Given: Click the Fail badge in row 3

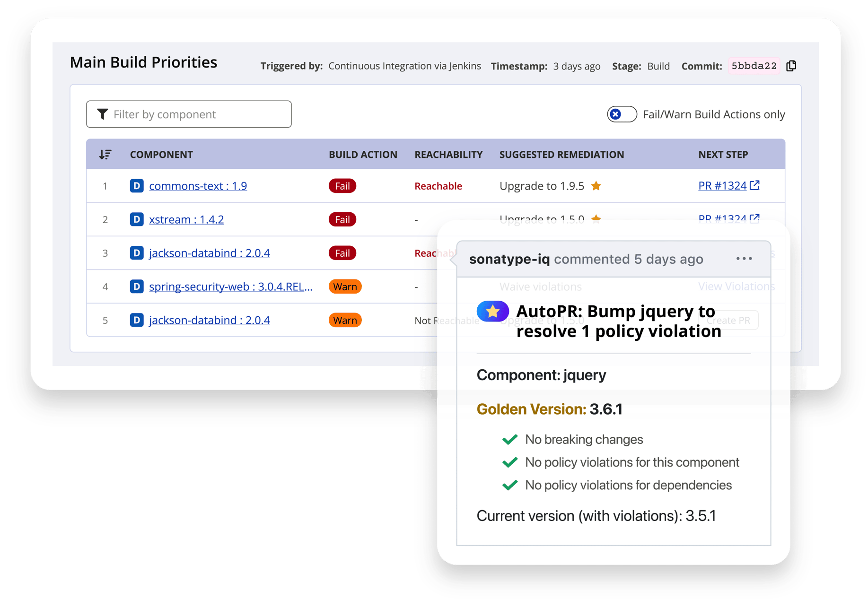Looking at the screenshot, I should (x=342, y=253).
